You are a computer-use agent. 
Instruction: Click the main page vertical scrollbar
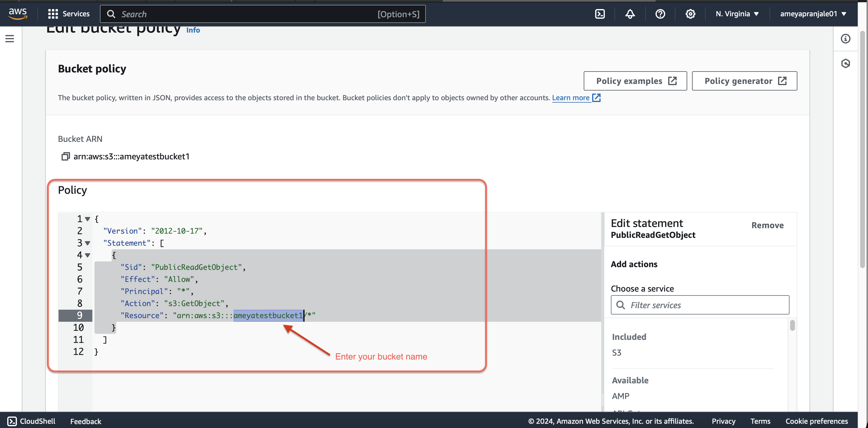(862, 149)
